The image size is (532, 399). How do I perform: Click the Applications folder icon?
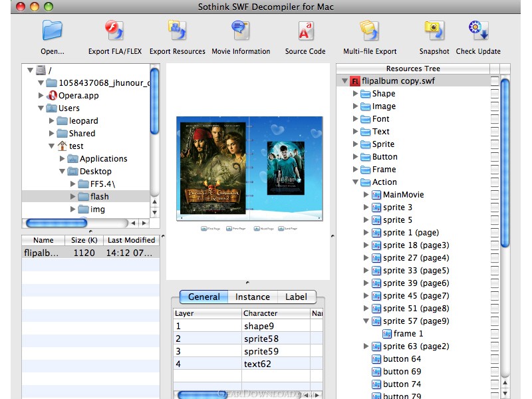coord(72,159)
